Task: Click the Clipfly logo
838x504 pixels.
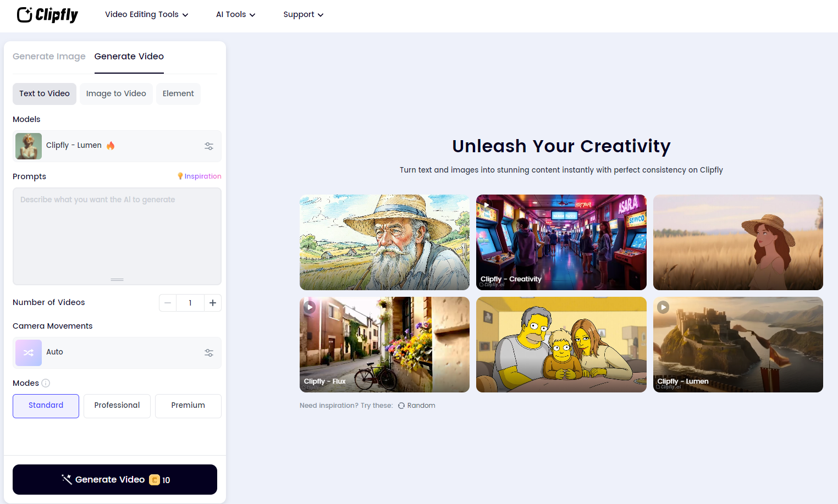Action: [47, 15]
